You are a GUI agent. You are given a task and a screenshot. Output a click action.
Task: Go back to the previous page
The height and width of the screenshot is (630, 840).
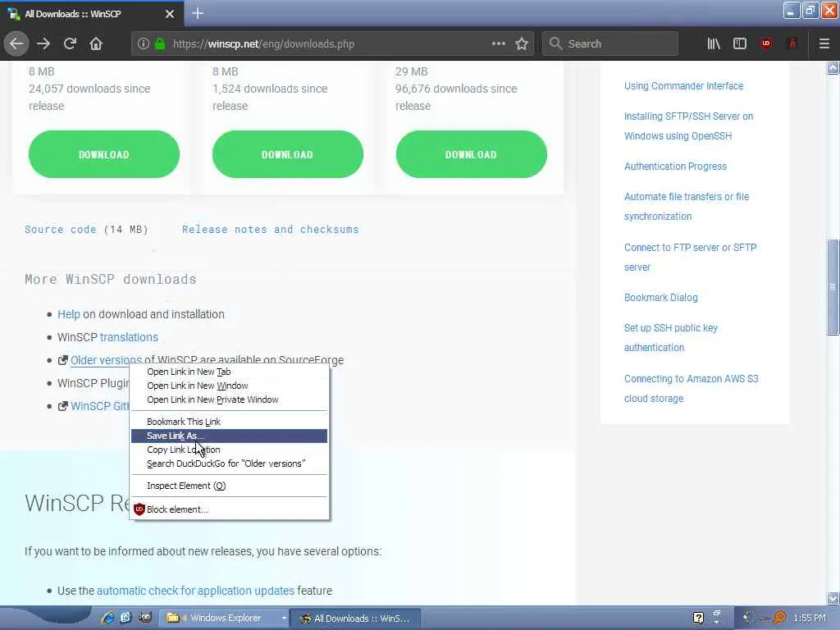pos(16,43)
